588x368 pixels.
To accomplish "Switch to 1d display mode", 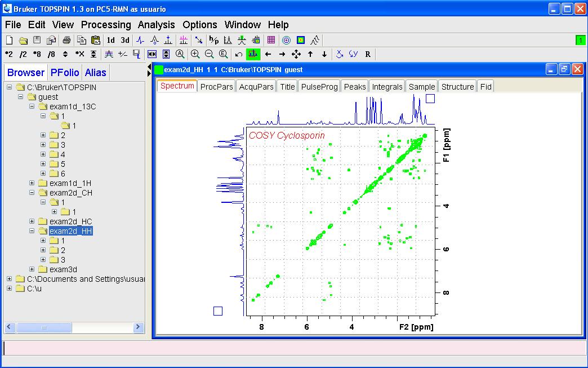I will pyautogui.click(x=110, y=40).
